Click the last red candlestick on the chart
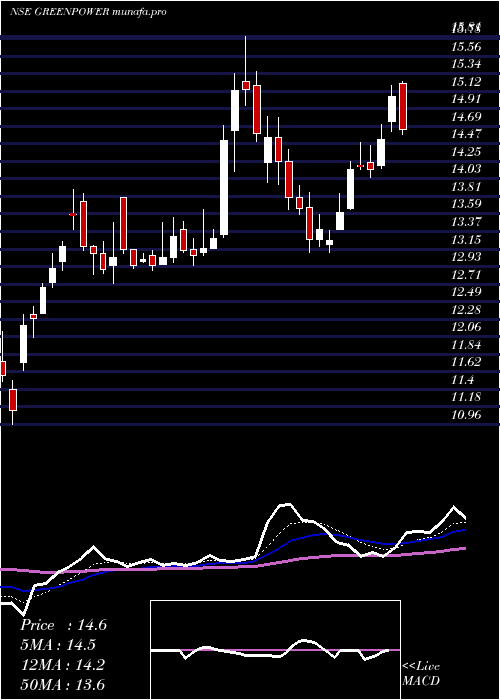This screenshot has width=500, height=700. 403,106
